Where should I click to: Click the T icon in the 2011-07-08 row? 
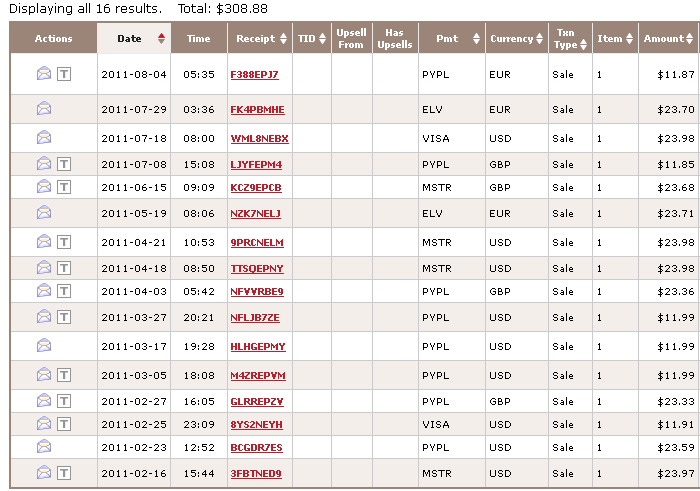[x=64, y=163]
